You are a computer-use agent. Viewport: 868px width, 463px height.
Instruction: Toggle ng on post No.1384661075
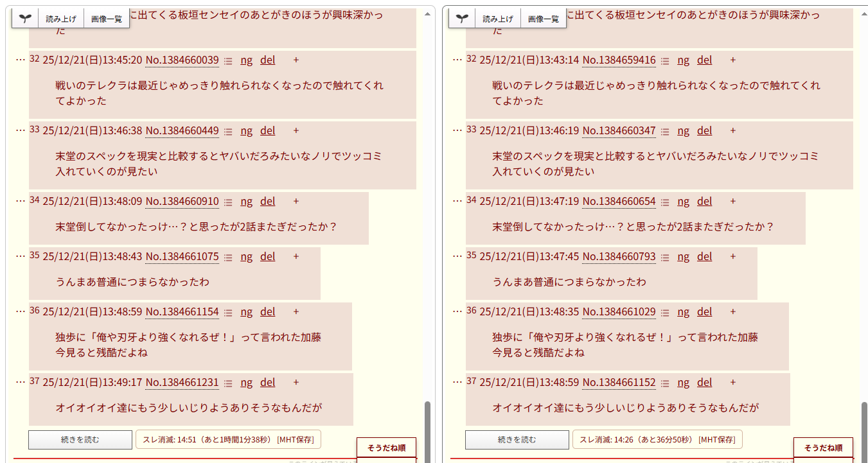(246, 256)
